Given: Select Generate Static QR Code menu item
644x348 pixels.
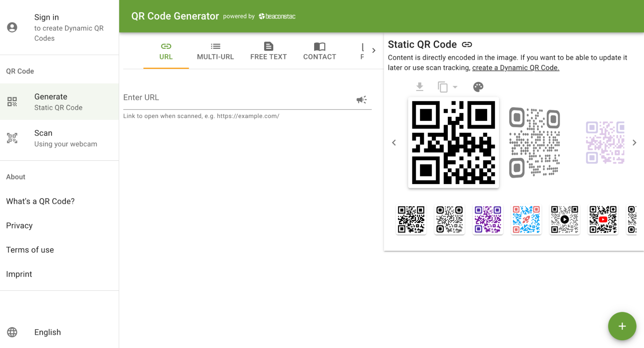Looking at the screenshot, I should pos(59,102).
